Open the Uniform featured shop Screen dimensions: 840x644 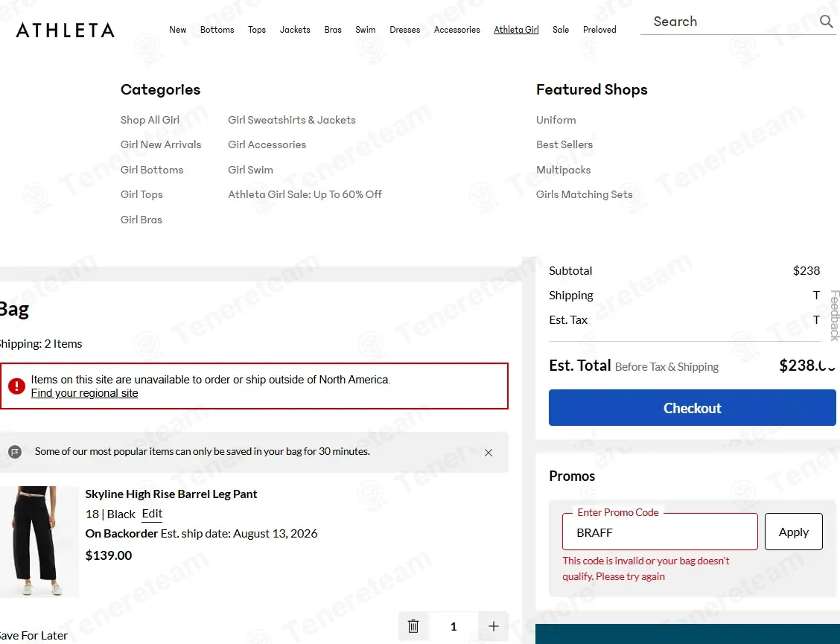click(556, 120)
